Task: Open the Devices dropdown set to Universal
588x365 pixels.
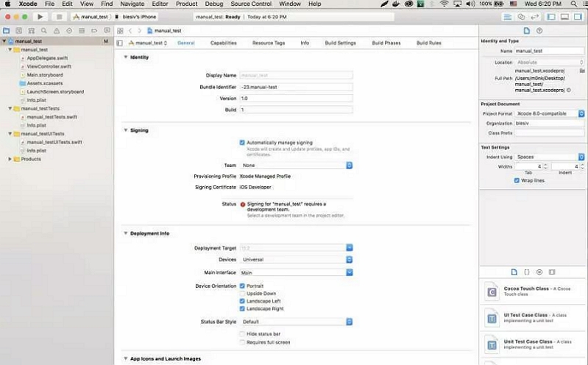Action: click(x=296, y=260)
